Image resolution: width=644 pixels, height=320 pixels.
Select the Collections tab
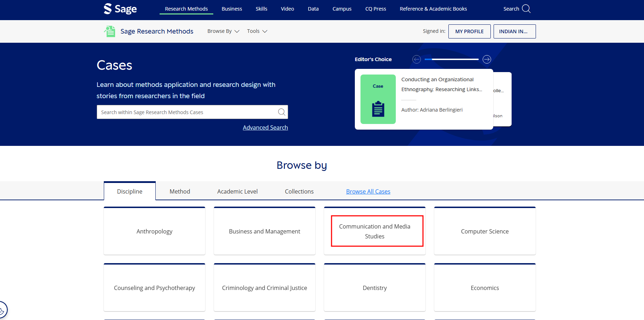tap(299, 191)
